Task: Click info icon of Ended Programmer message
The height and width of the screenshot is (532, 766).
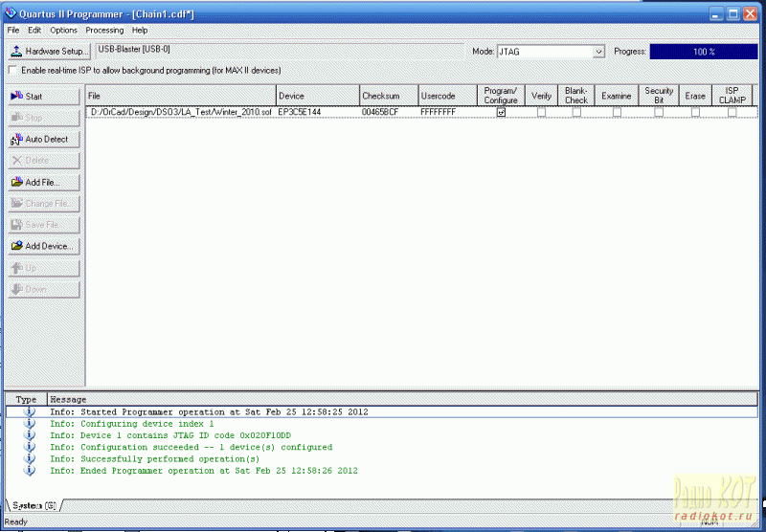Action: [30, 471]
